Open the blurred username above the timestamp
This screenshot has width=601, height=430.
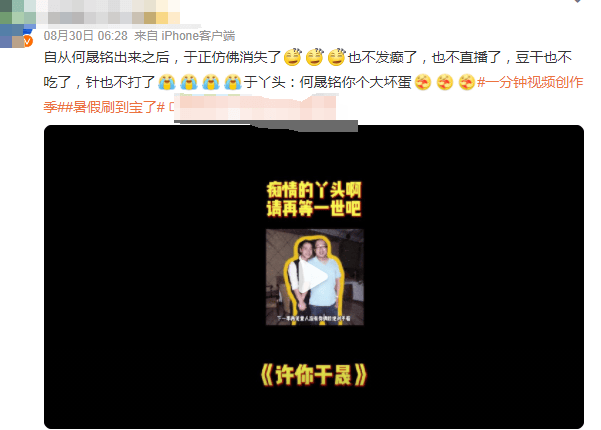point(108,12)
